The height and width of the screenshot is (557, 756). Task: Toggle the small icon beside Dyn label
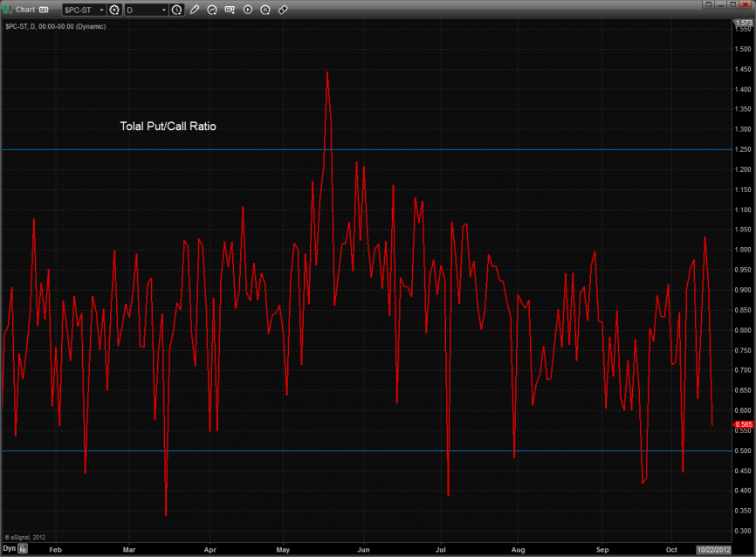(24, 550)
